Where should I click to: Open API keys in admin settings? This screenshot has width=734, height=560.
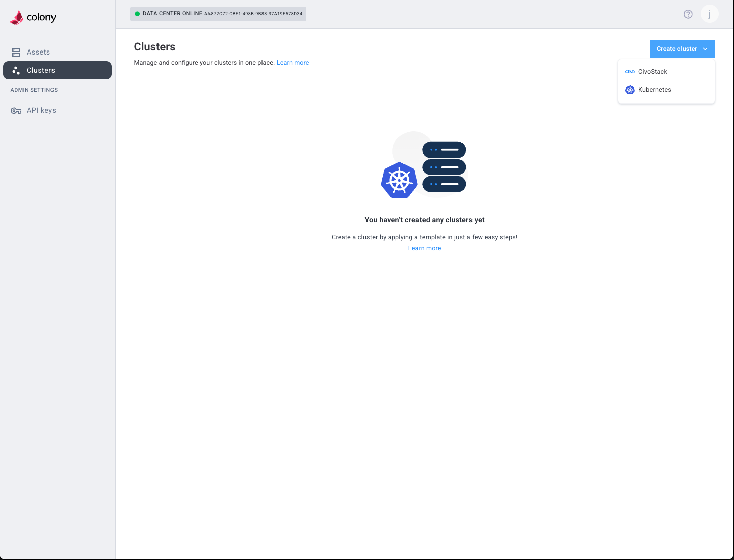(x=57, y=110)
